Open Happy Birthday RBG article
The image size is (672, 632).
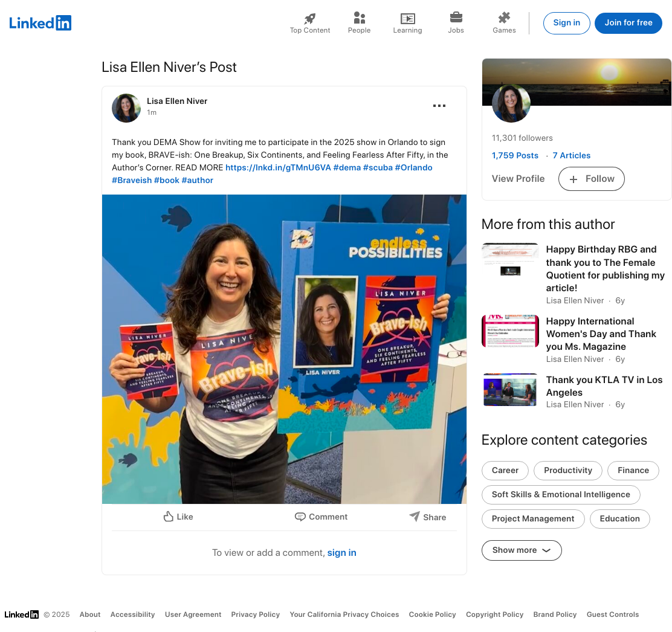tap(605, 269)
